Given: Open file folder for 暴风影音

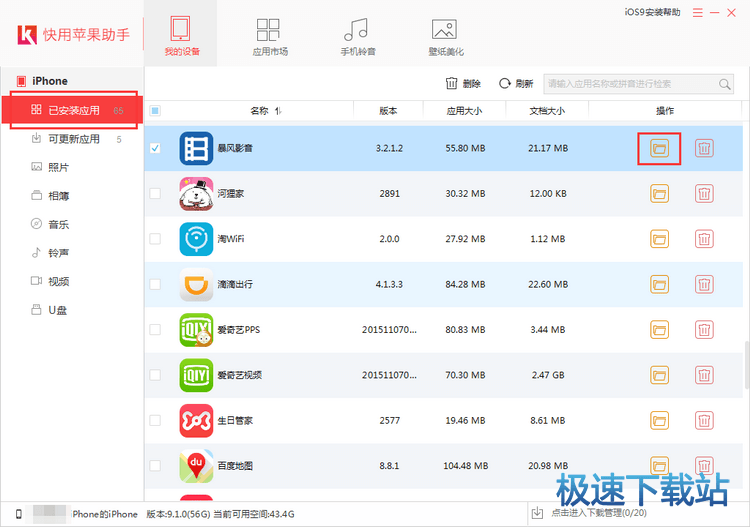Looking at the screenshot, I should (659, 148).
